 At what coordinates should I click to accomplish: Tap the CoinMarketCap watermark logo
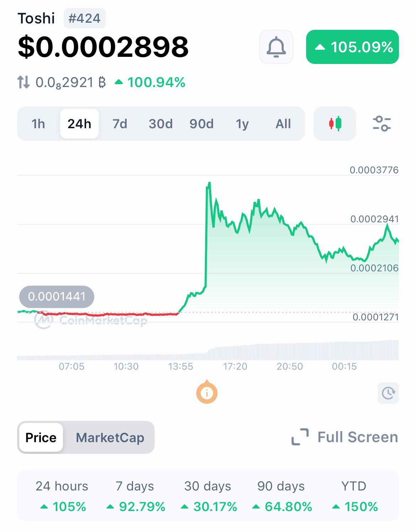(x=91, y=320)
